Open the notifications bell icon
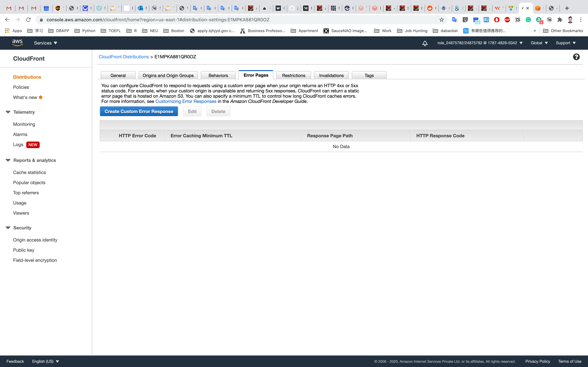The height and width of the screenshot is (367, 588). [425, 43]
